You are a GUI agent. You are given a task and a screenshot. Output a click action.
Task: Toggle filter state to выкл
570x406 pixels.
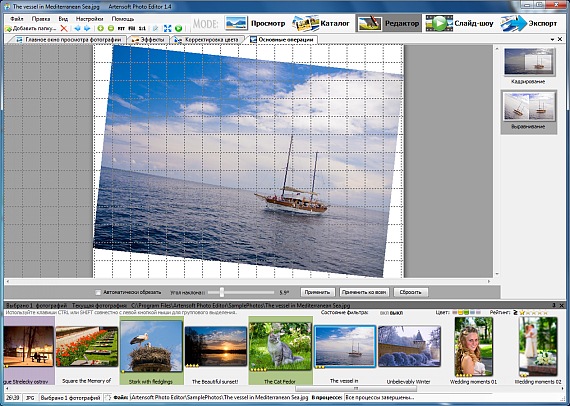[396, 313]
